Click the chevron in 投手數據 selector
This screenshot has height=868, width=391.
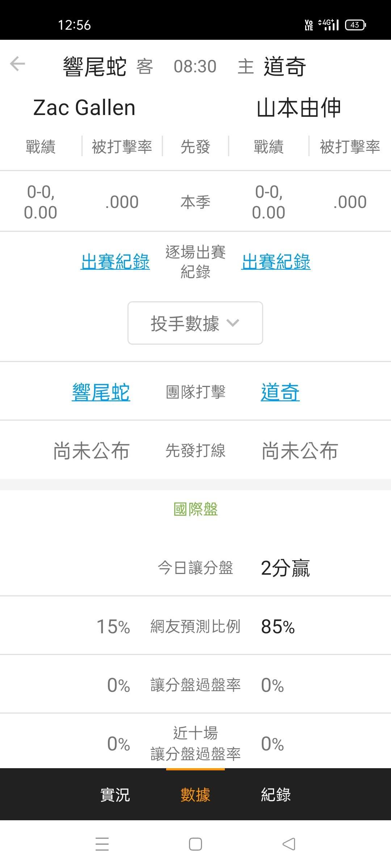pos(233,323)
